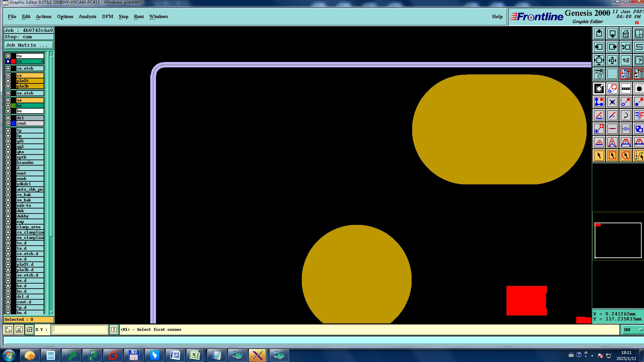Toggle the grid display icon
The width and height of the screenshot is (644, 362).
(x=612, y=74)
